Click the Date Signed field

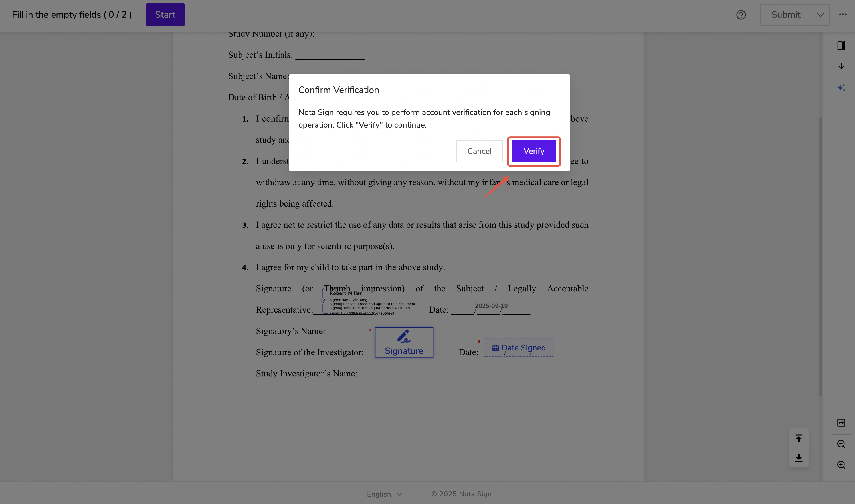[518, 348]
